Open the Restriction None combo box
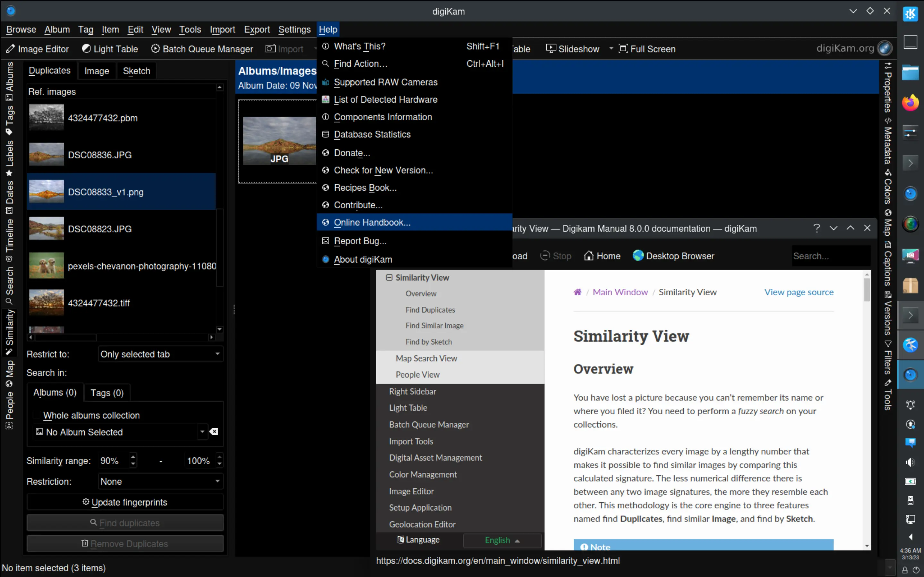 tap(160, 481)
